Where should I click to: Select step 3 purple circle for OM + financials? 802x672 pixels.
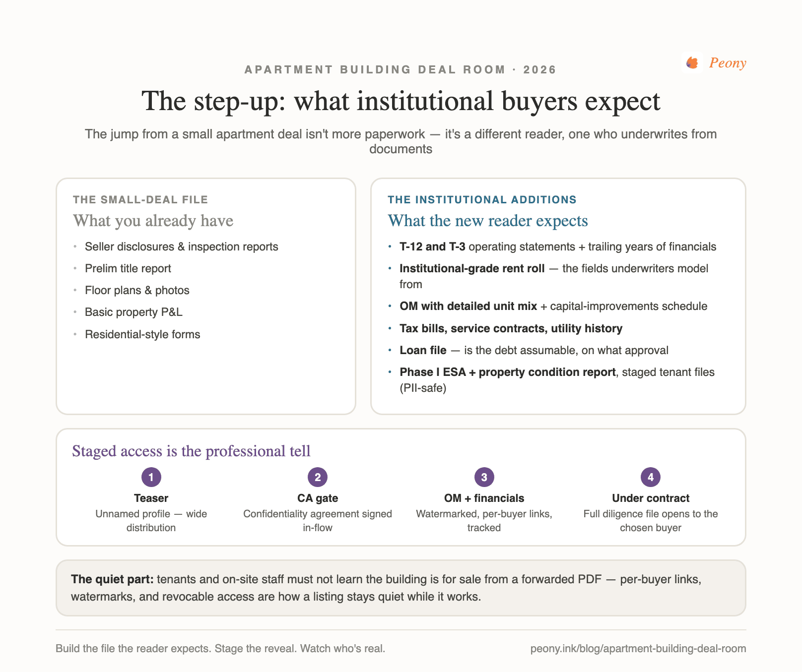click(484, 477)
